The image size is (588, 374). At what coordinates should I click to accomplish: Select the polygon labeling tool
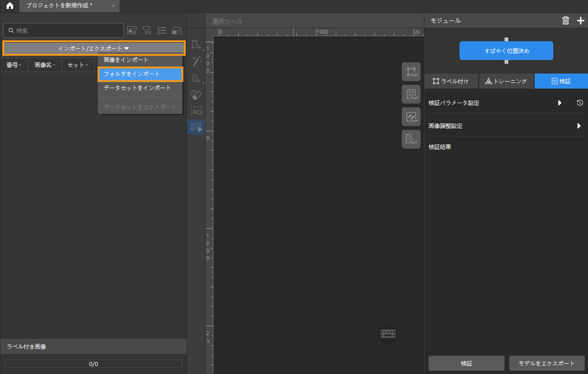196,45
